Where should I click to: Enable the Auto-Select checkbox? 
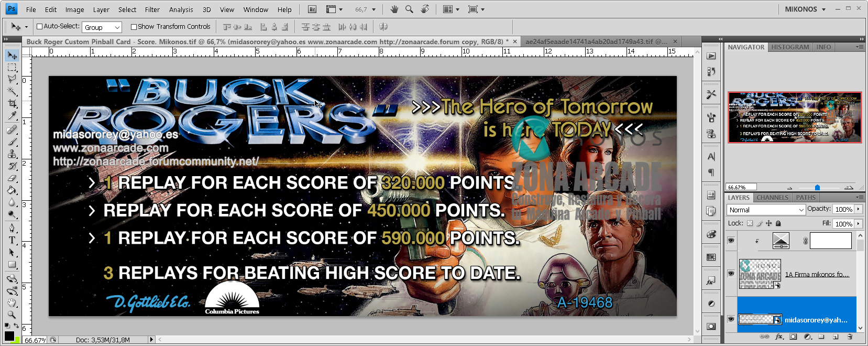(x=39, y=26)
